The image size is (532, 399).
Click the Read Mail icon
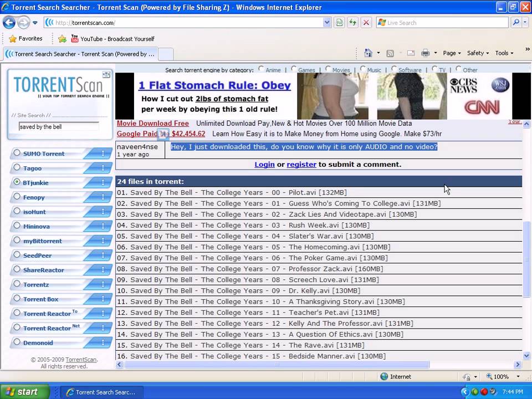[x=411, y=53]
